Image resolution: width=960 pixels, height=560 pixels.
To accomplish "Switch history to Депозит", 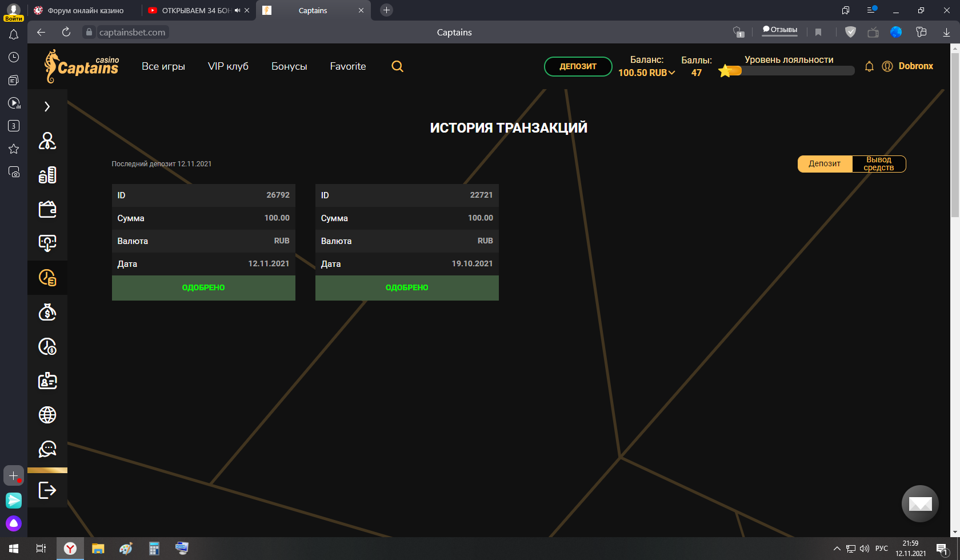I will click(825, 164).
